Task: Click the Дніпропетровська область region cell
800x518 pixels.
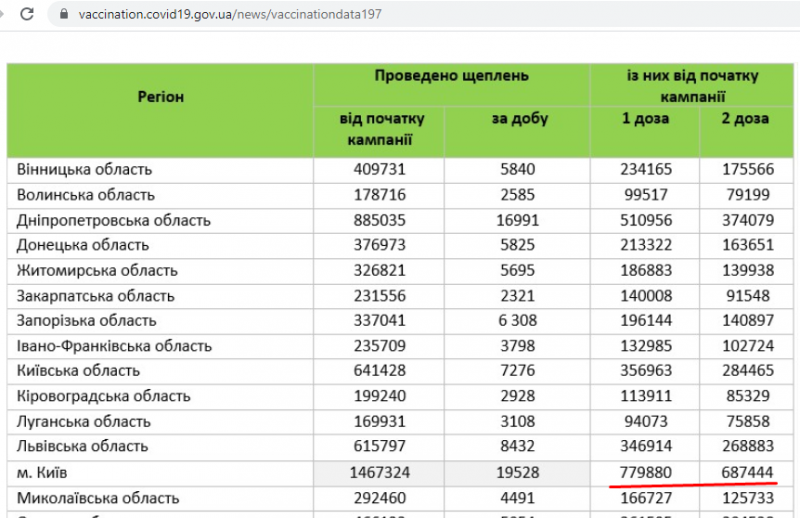Action: [x=114, y=220]
